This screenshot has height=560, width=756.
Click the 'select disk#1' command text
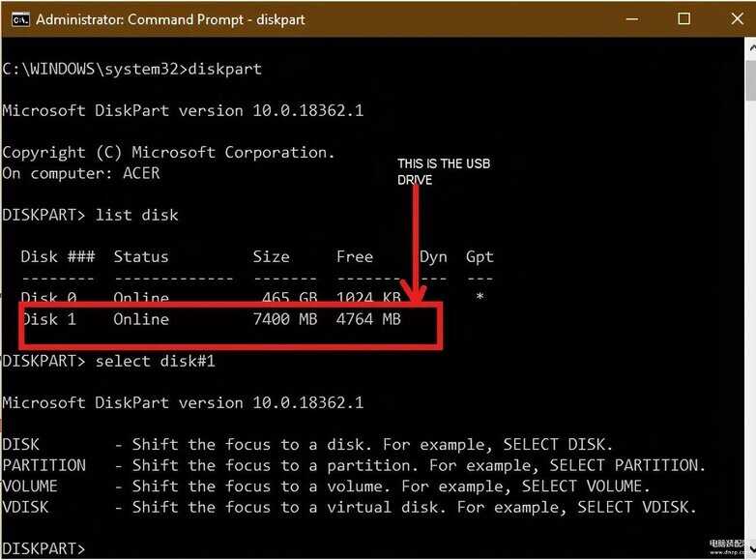point(155,362)
